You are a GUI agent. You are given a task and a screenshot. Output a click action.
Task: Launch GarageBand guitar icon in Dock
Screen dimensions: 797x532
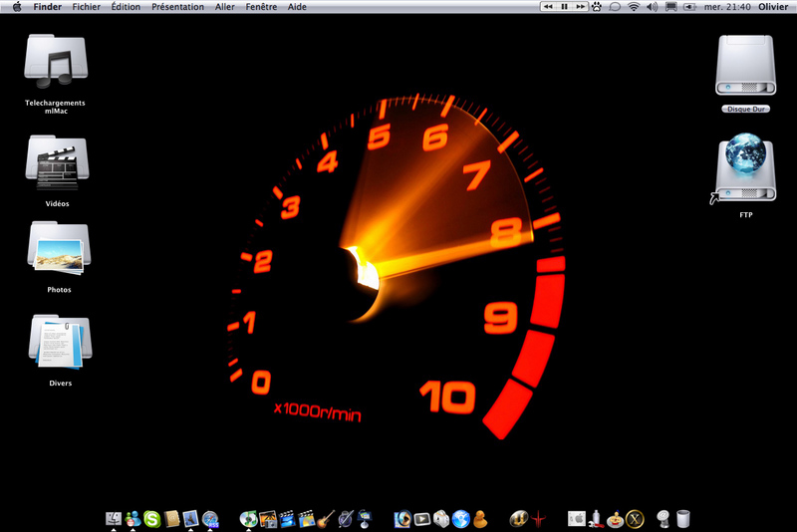[326, 518]
